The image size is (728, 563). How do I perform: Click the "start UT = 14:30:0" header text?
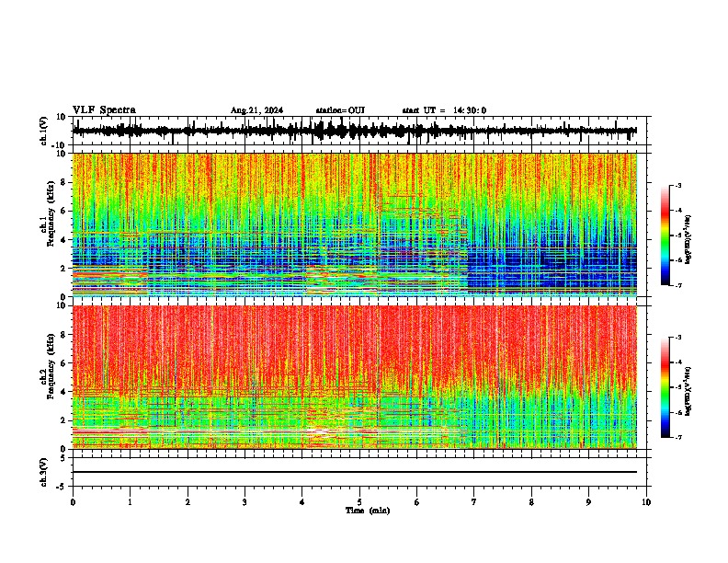pyautogui.click(x=444, y=110)
